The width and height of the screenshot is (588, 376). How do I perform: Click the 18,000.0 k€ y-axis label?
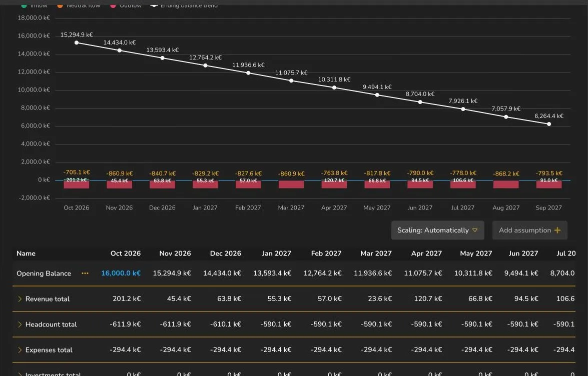[x=34, y=18]
